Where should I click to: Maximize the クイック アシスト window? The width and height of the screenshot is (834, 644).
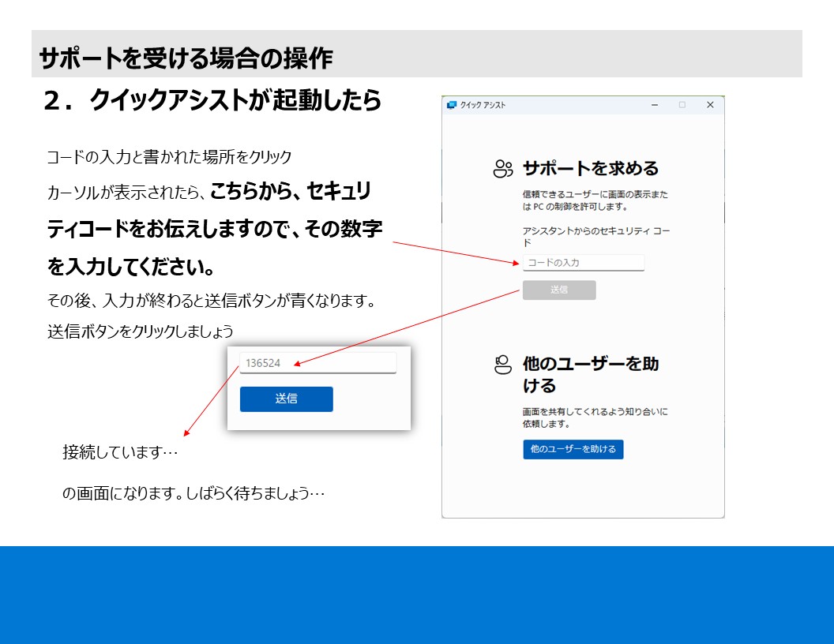tap(682, 105)
